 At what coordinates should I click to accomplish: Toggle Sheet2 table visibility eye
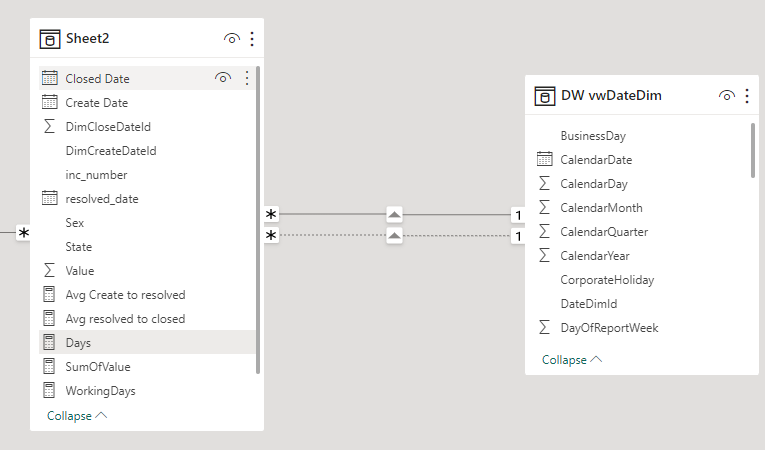click(x=232, y=39)
